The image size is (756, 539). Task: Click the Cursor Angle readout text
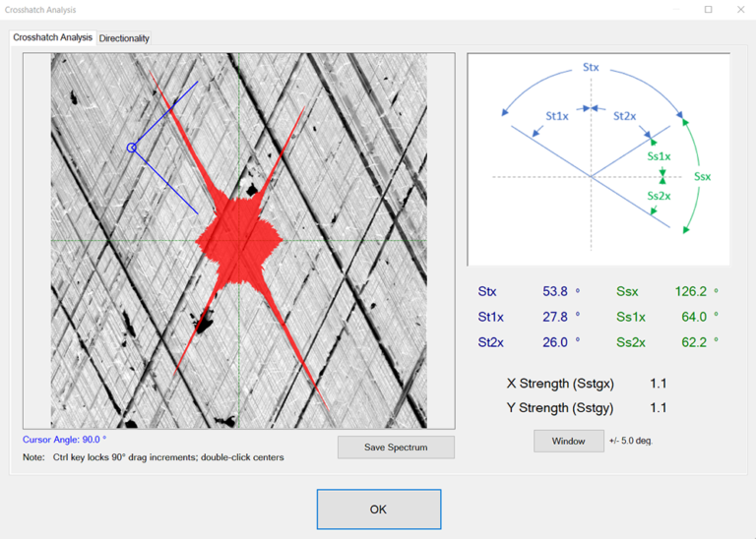pyautogui.click(x=64, y=440)
